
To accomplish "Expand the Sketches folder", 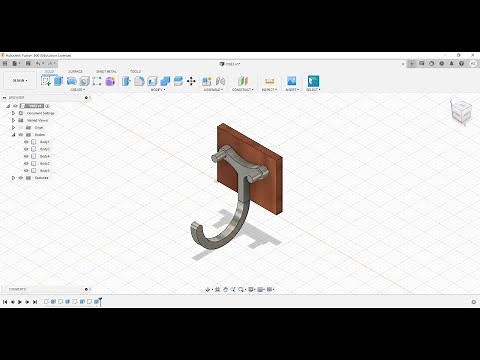I will pos(13,178).
